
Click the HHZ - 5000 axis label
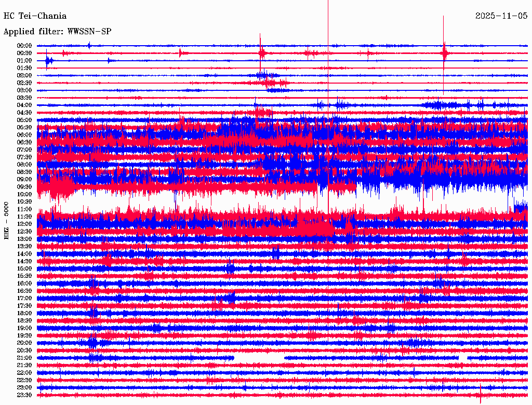[x=6, y=221]
